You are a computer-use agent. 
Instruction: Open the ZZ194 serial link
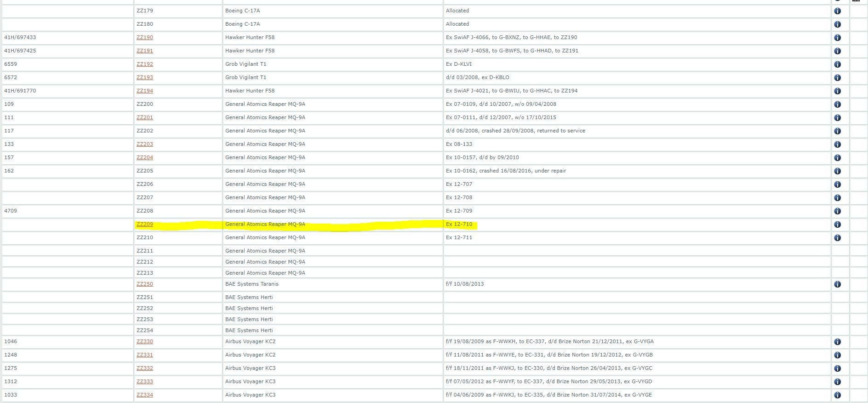point(145,91)
